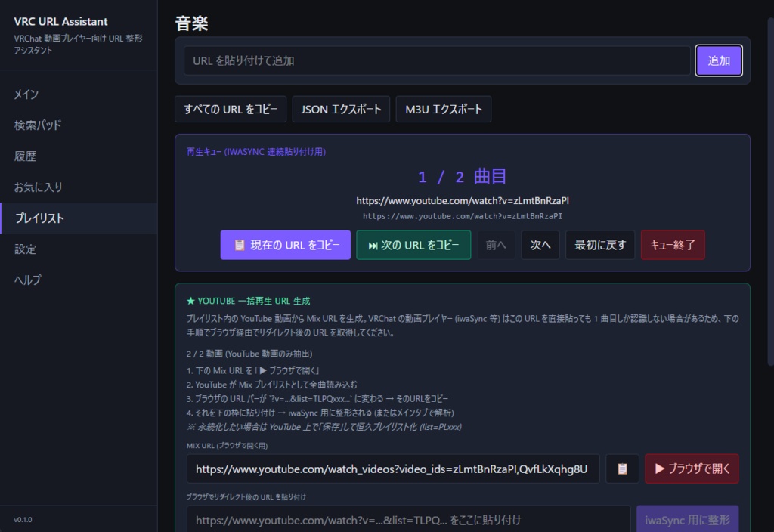Click M3U エクスポート button

pos(443,109)
